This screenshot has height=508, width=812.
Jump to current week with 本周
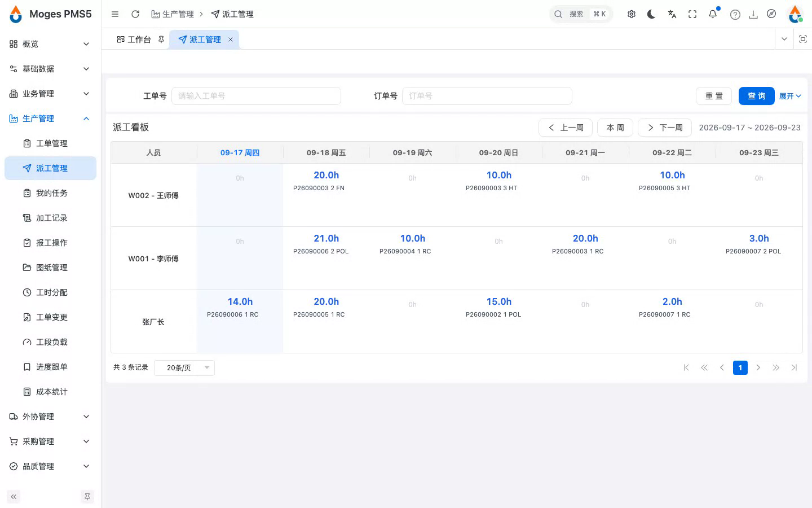tap(615, 128)
